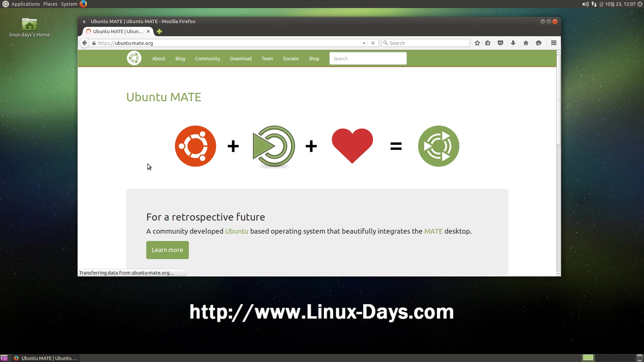
Task: Click the magnifier icon in Firefox search box
Action: click(x=386, y=43)
